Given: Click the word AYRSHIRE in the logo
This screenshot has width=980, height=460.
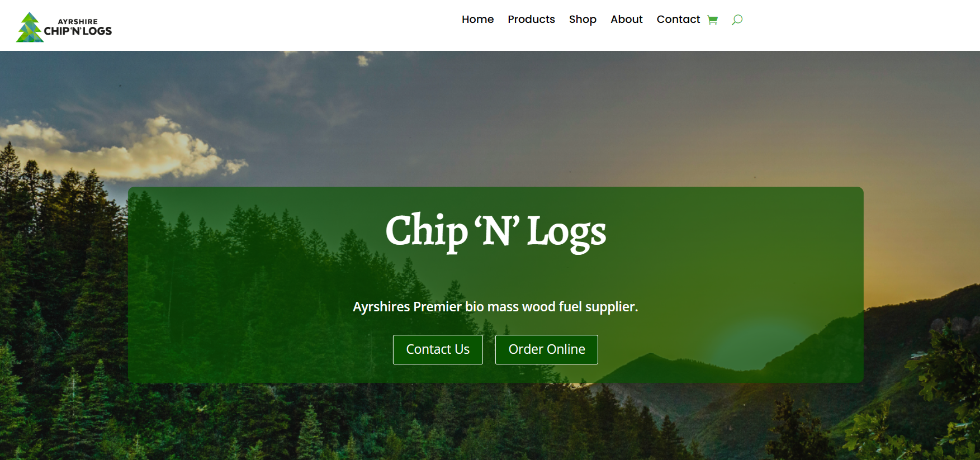Looking at the screenshot, I should 78,22.
